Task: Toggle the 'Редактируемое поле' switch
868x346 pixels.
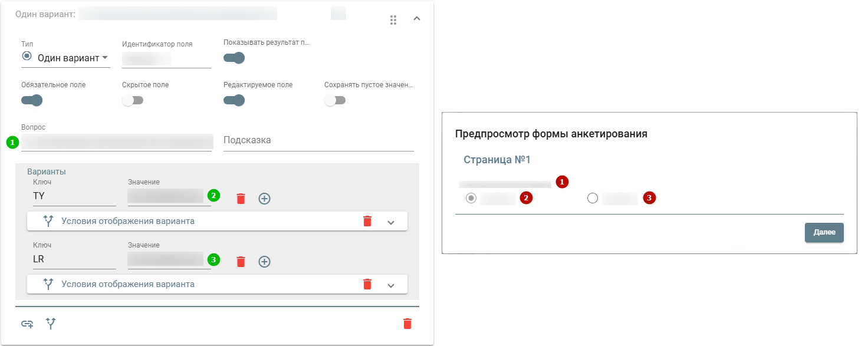Action: pos(234,100)
